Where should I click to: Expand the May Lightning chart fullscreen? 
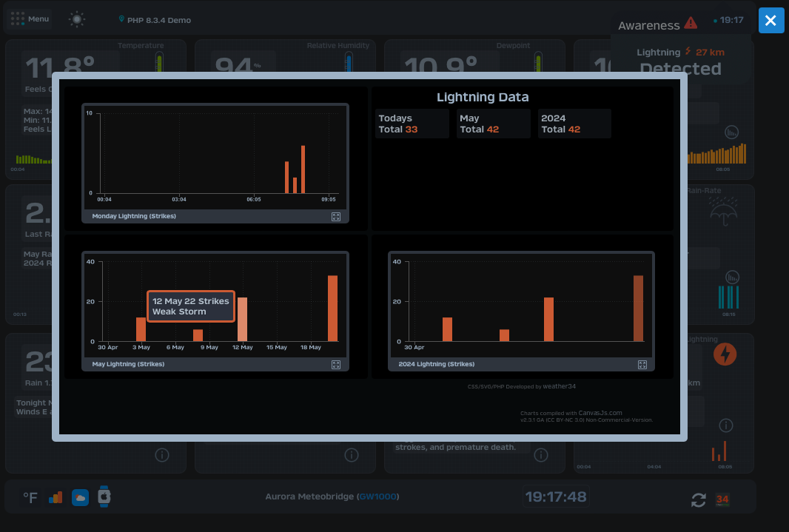336,365
